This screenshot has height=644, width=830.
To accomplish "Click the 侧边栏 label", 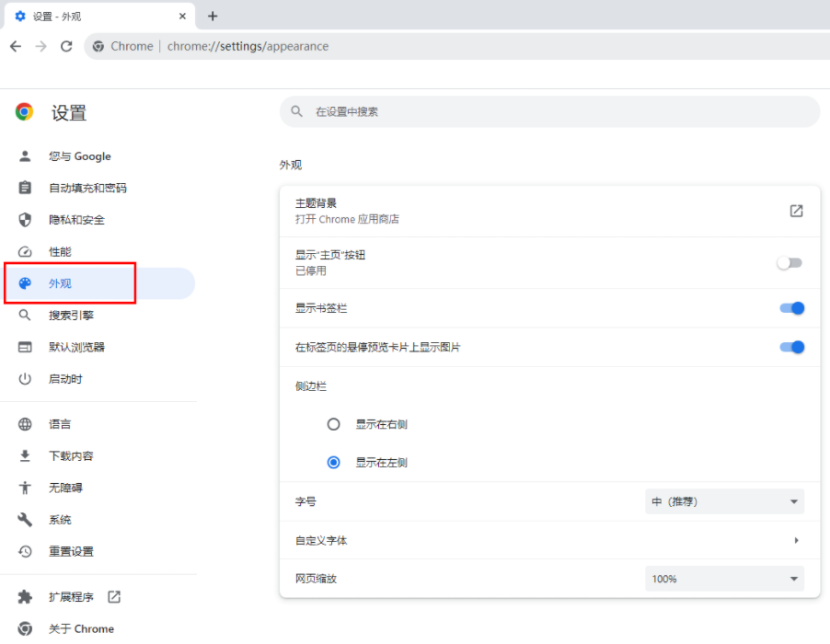I will click(311, 386).
